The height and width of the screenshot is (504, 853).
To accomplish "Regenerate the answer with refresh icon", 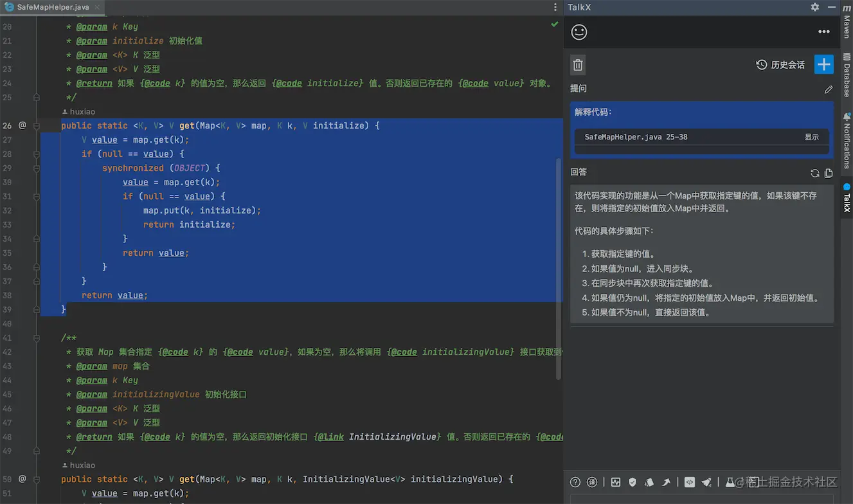I will pos(815,173).
